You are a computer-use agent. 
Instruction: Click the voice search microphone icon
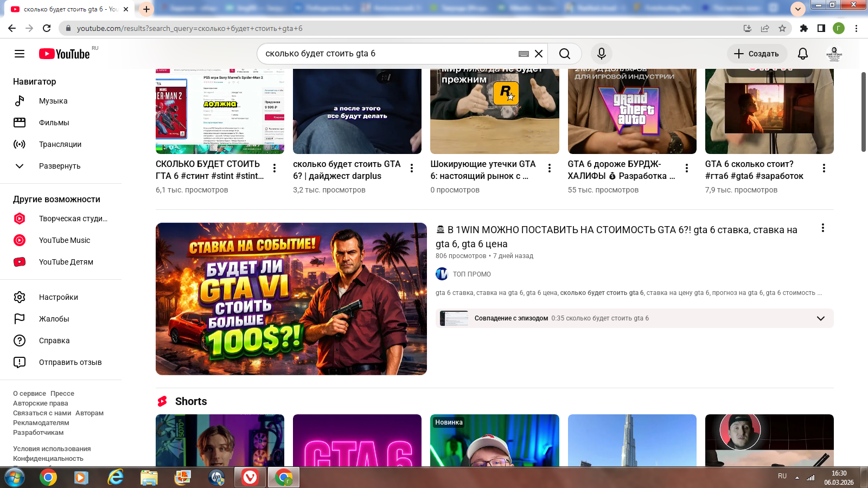(601, 54)
